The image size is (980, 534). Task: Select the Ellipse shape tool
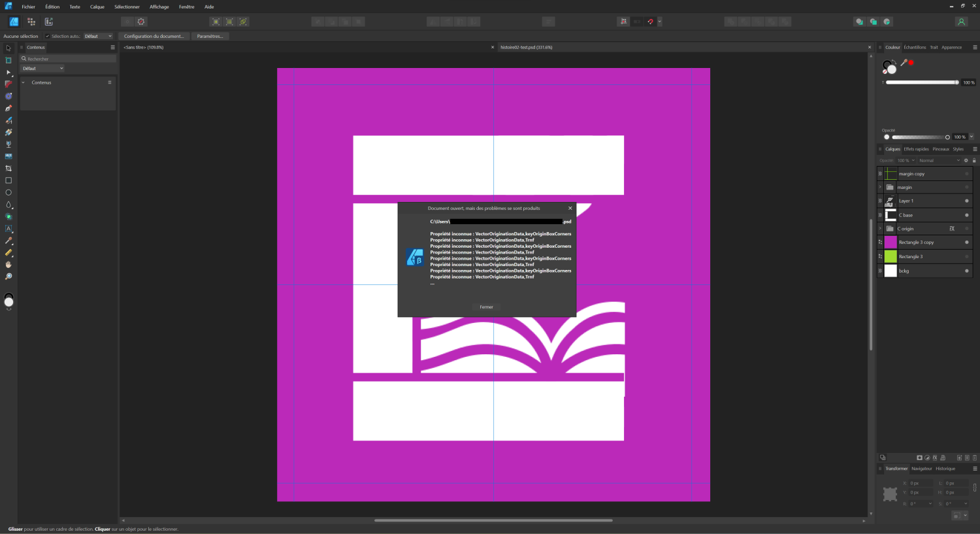8,193
